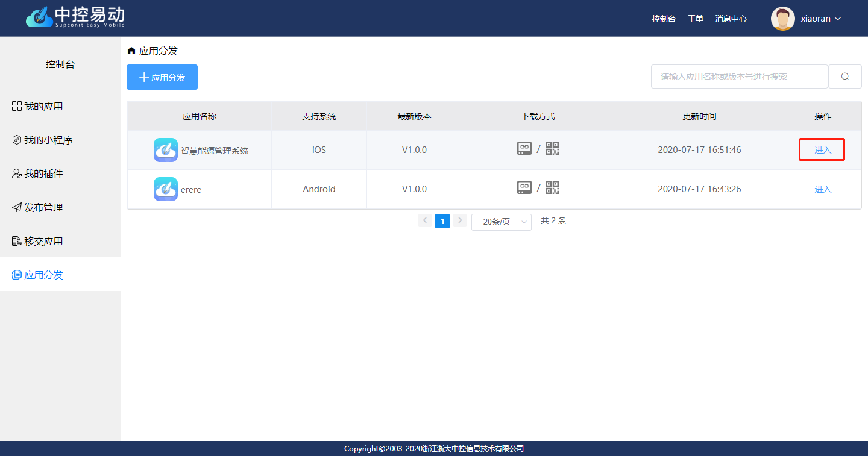Open 控制台 in the top navigation
The width and height of the screenshot is (868, 456).
tap(664, 19)
